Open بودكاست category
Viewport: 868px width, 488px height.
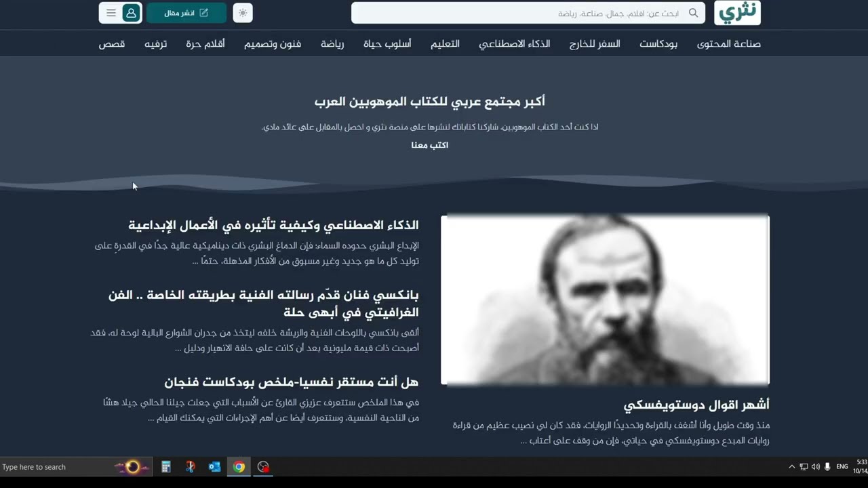pos(658,43)
